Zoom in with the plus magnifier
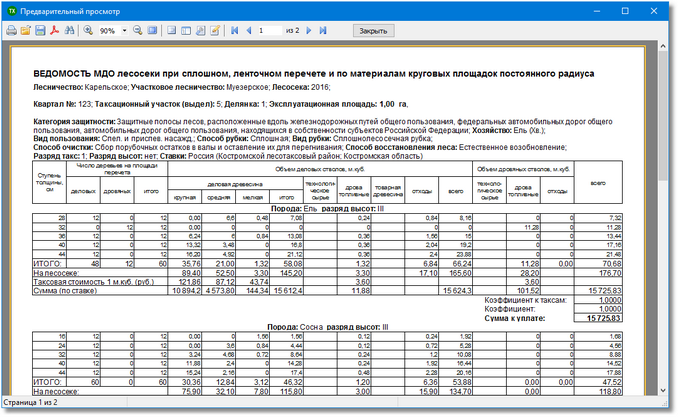This screenshot has width=678, height=417. (86, 31)
